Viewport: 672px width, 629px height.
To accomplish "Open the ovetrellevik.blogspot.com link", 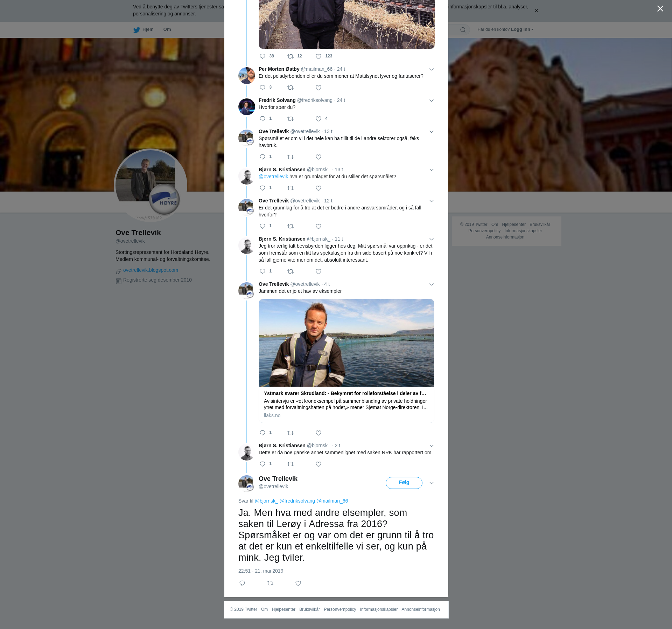I will coord(150,270).
